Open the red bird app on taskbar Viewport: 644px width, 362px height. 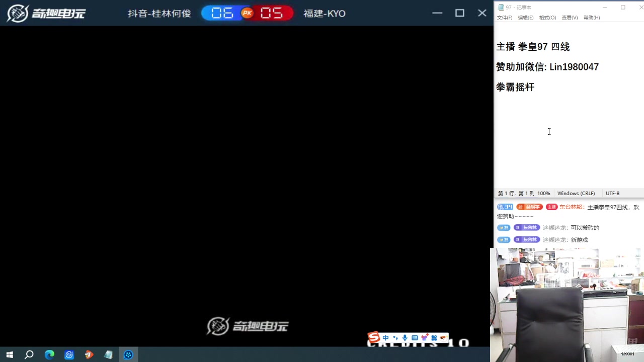click(x=89, y=355)
